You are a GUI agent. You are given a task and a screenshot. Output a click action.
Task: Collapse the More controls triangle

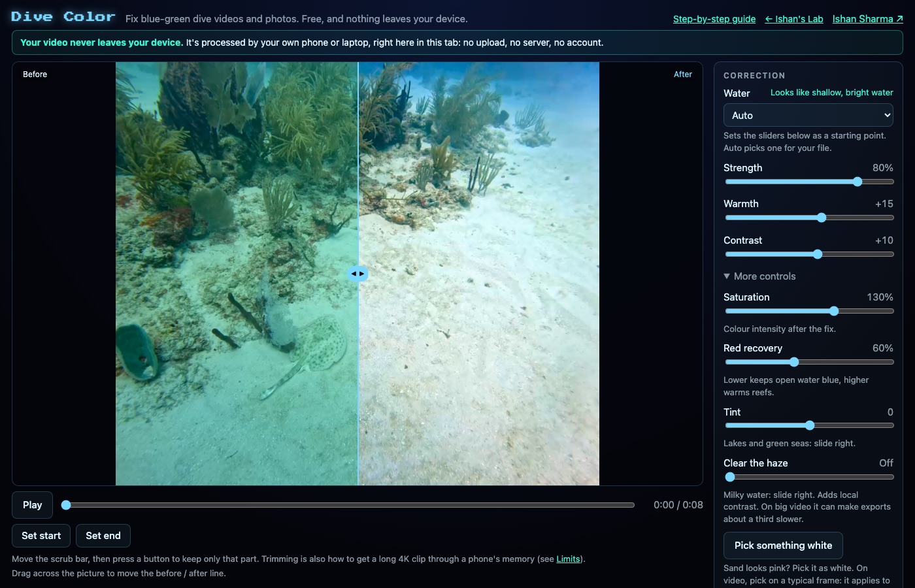(727, 276)
